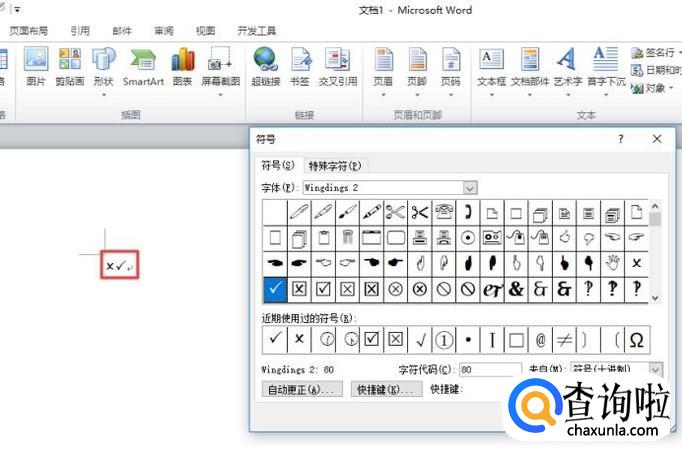Select the highlighted check mark symbol in grid
Image resolution: width=682 pixels, height=461 pixels.
pos(275,289)
